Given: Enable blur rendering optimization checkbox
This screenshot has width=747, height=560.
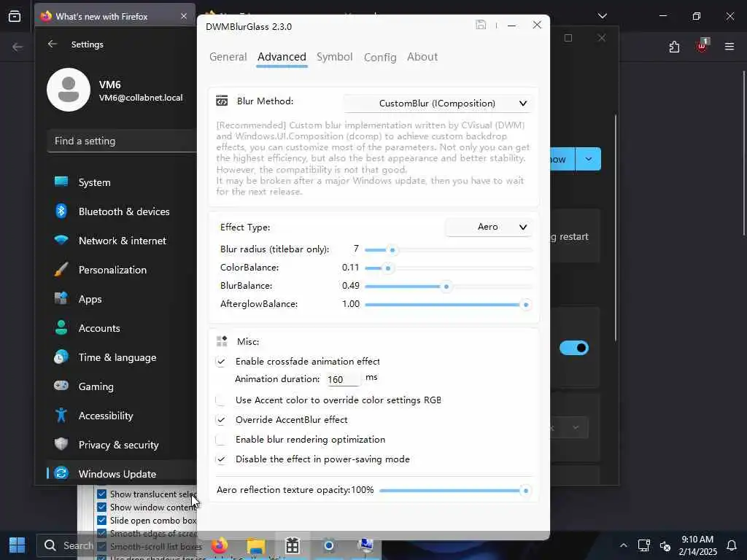Looking at the screenshot, I should (221, 440).
